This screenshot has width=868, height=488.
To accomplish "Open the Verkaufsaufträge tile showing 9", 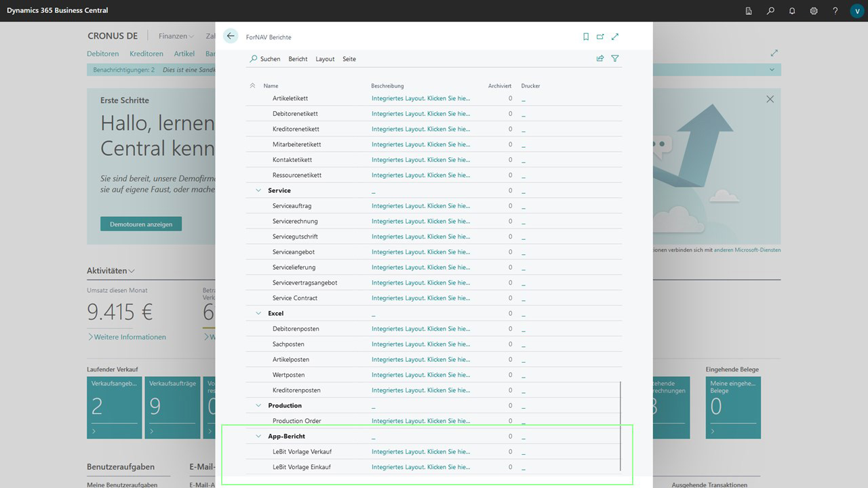I will (172, 408).
